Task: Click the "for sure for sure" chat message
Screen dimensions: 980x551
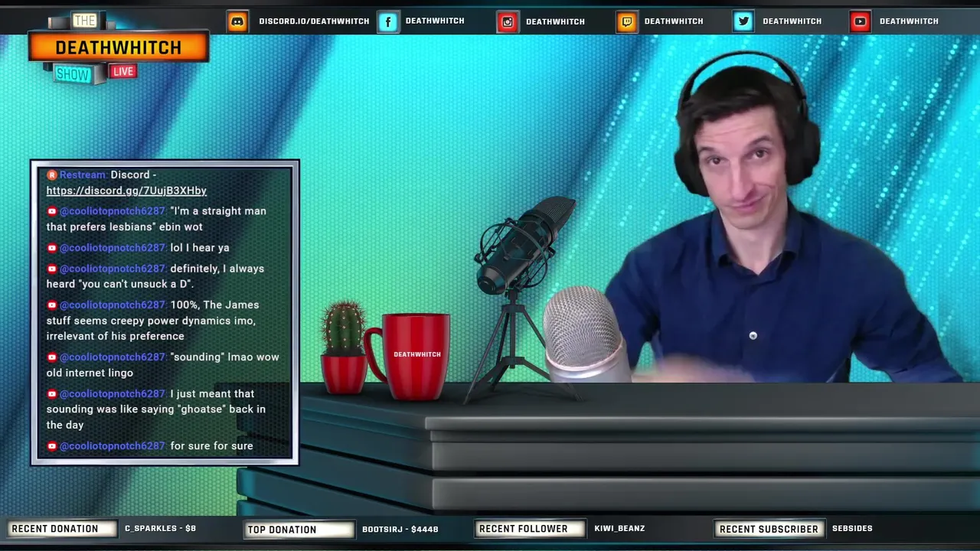Action: 211,446
